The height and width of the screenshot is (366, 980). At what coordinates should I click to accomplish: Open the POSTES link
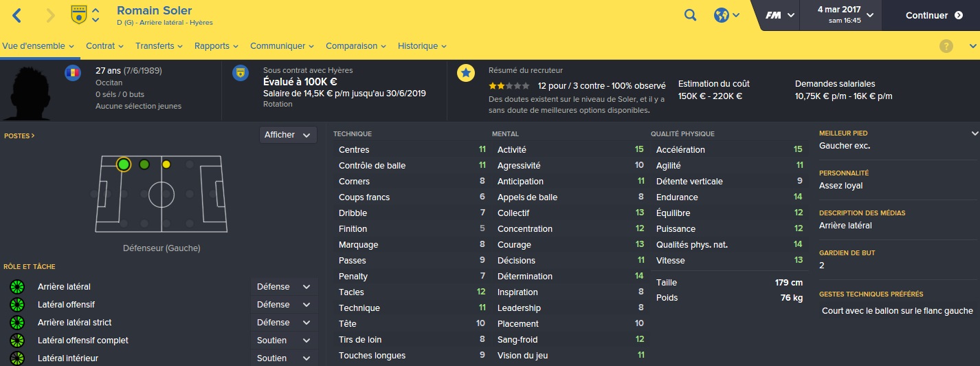[19, 136]
